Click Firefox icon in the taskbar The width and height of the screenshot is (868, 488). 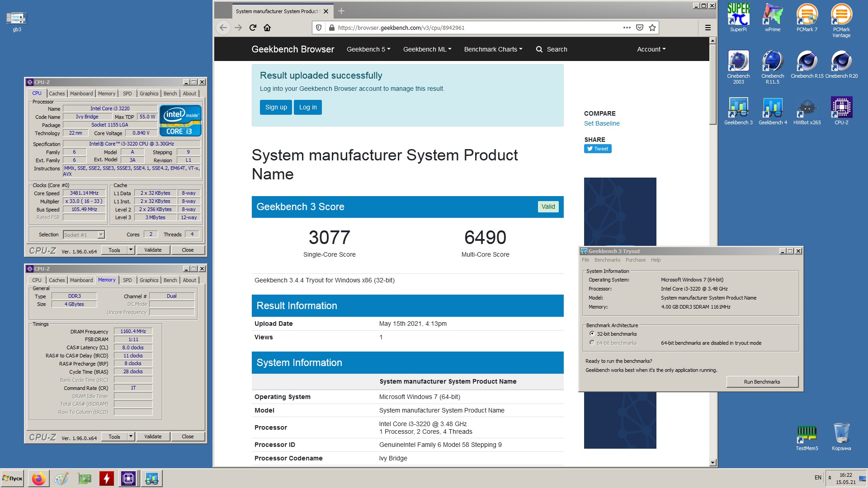point(39,479)
